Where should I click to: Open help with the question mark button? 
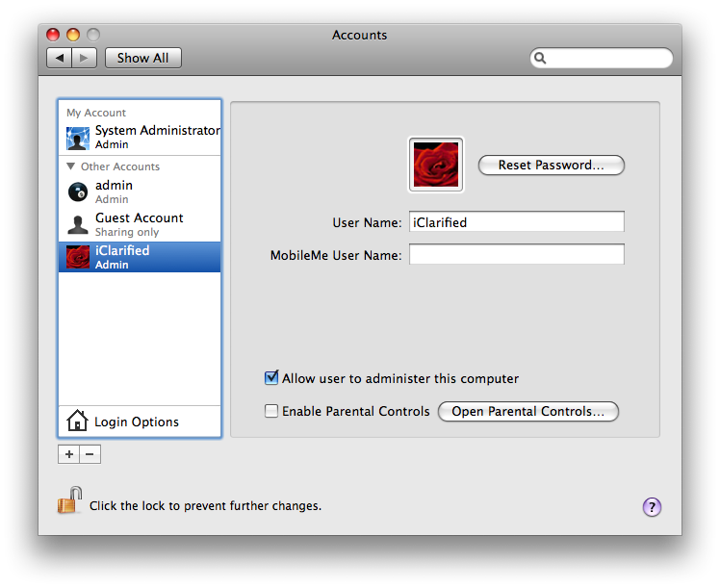(652, 506)
